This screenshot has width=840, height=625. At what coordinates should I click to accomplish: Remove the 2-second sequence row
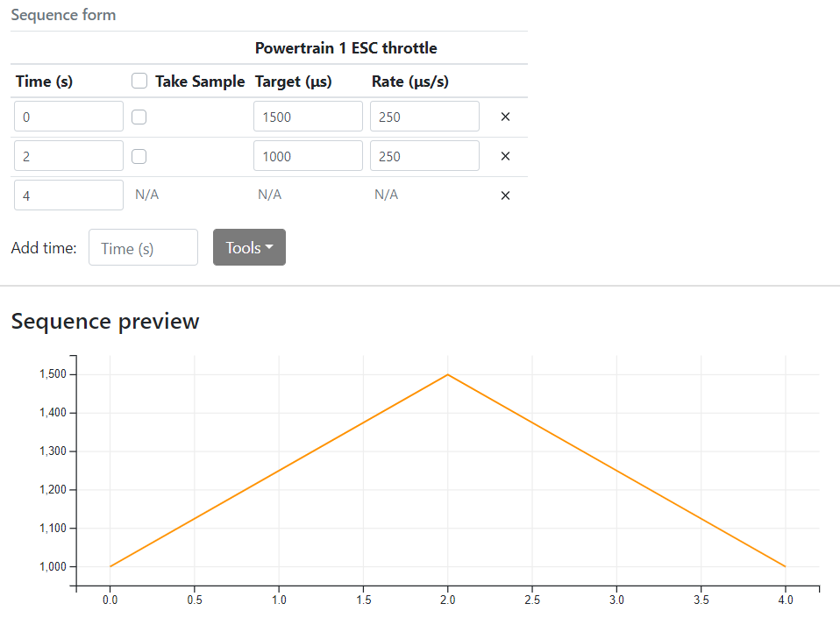coord(505,156)
